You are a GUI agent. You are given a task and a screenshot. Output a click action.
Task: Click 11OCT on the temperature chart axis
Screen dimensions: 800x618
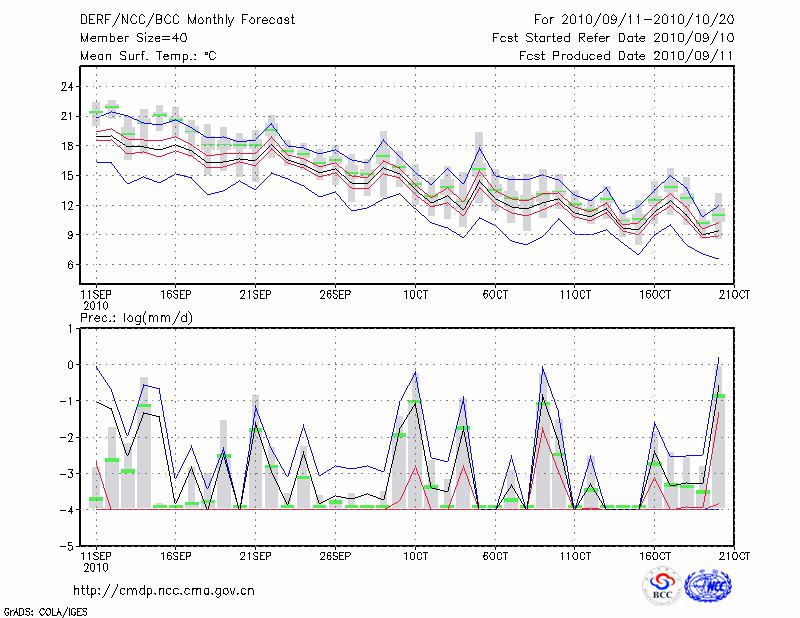575,295
